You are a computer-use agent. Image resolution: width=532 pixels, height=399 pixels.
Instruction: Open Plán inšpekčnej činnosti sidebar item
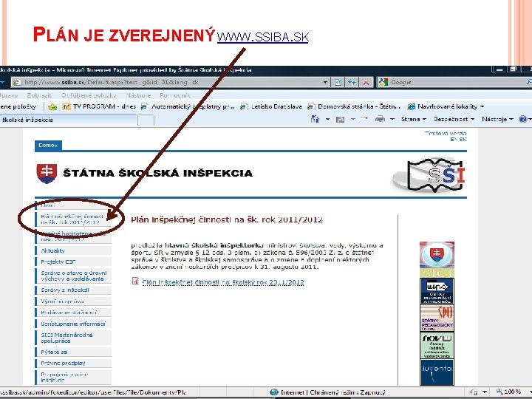(x=72, y=219)
